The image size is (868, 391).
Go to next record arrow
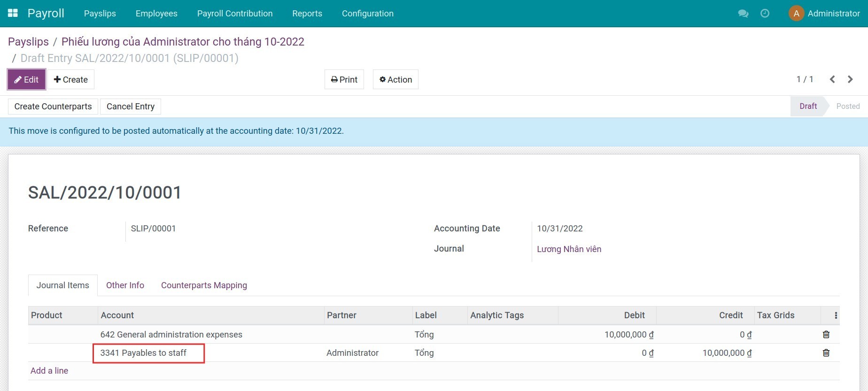coord(850,79)
